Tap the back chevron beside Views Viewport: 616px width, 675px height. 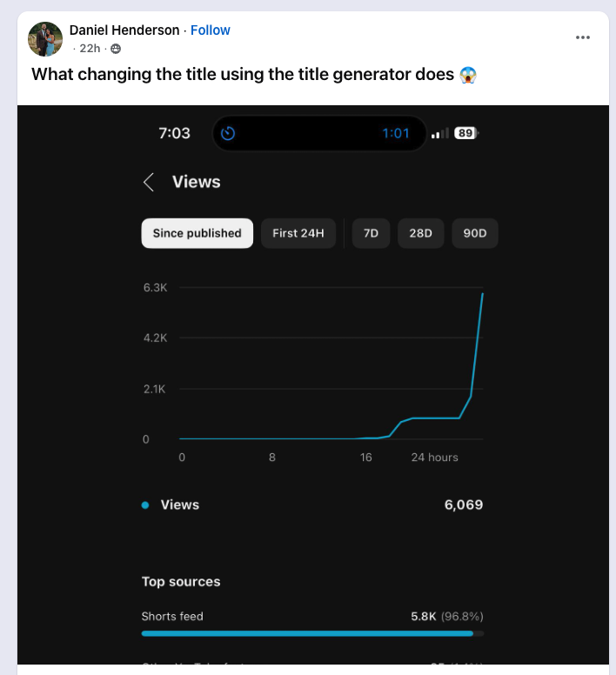[x=149, y=182]
